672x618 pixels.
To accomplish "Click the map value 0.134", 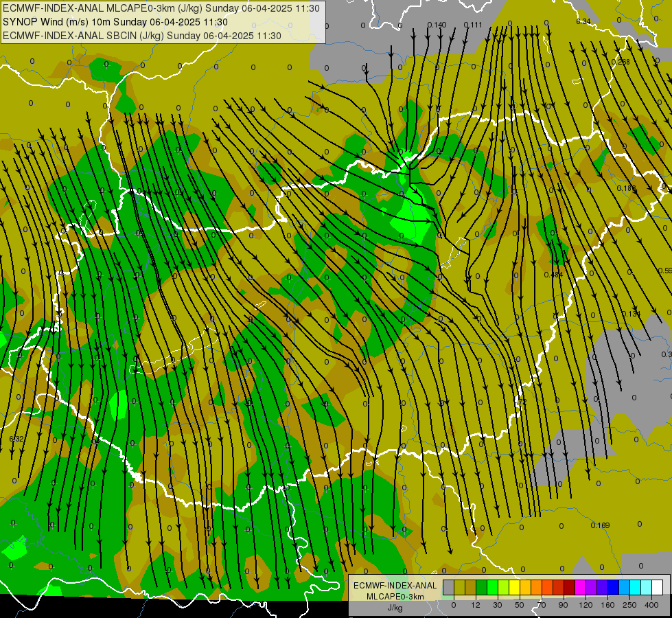I will coord(632,314).
